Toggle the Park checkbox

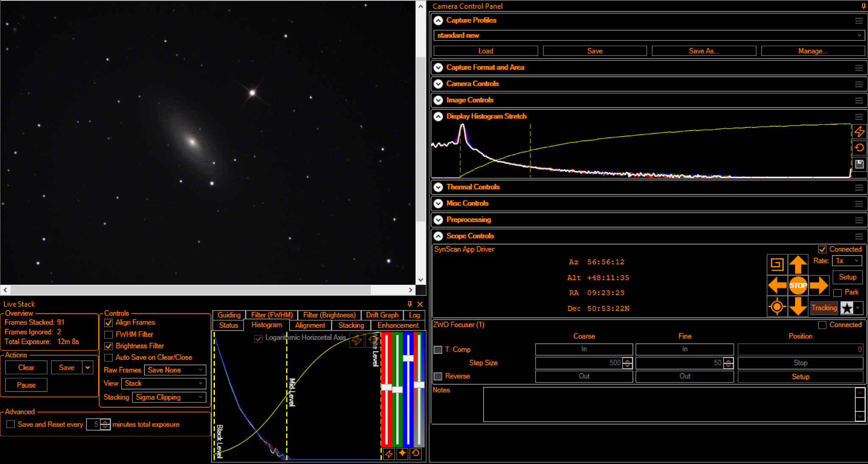pyautogui.click(x=837, y=293)
